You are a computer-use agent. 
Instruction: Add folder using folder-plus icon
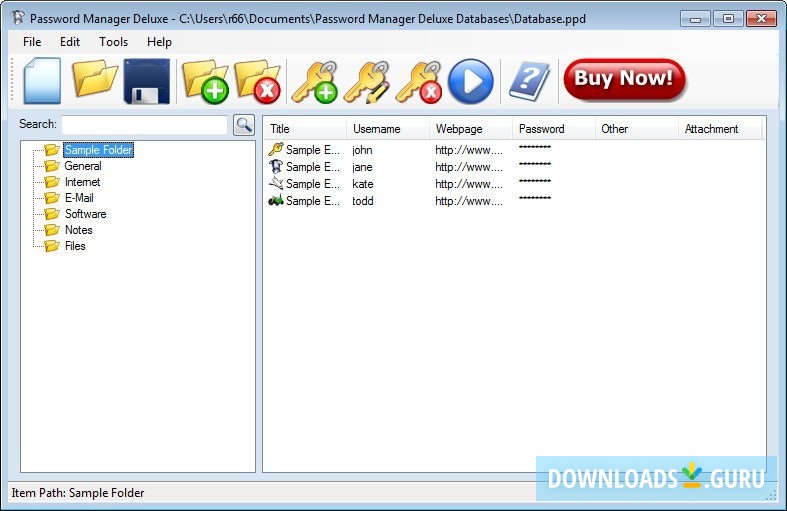pyautogui.click(x=206, y=82)
